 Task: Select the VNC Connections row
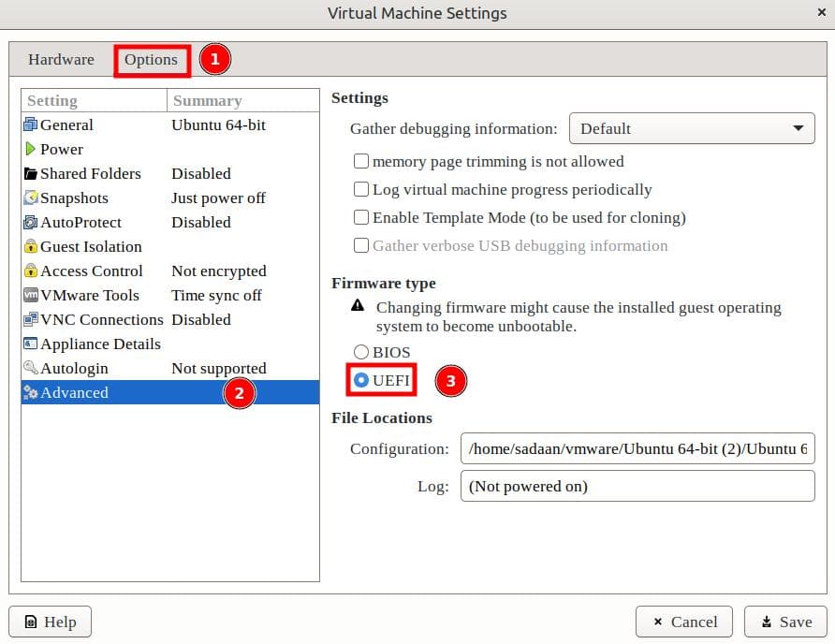(170, 319)
